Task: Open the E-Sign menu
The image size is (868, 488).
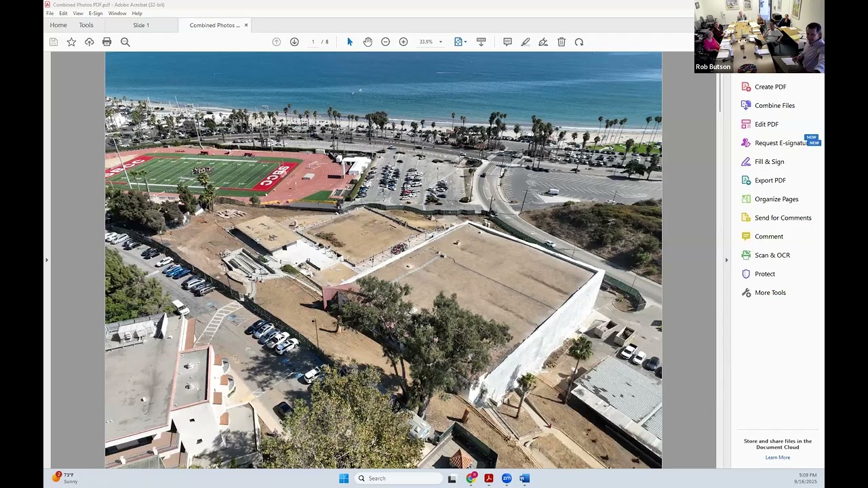Action: point(96,14)
